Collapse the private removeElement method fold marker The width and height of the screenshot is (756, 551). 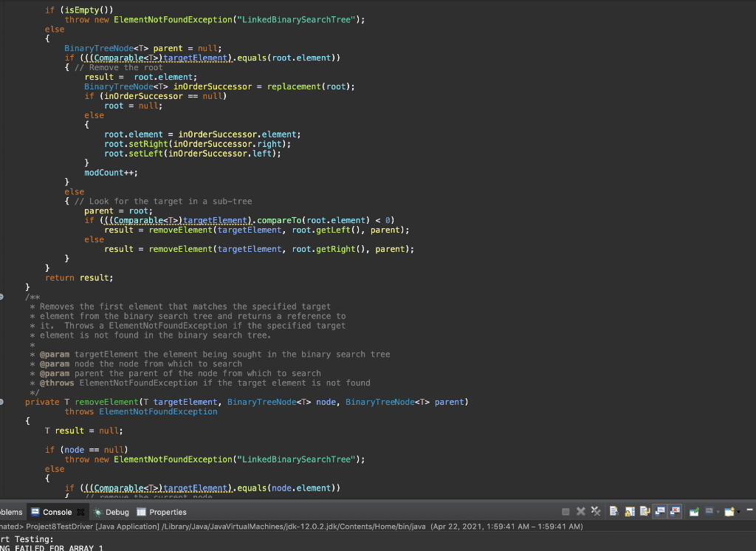coord(1,402)
